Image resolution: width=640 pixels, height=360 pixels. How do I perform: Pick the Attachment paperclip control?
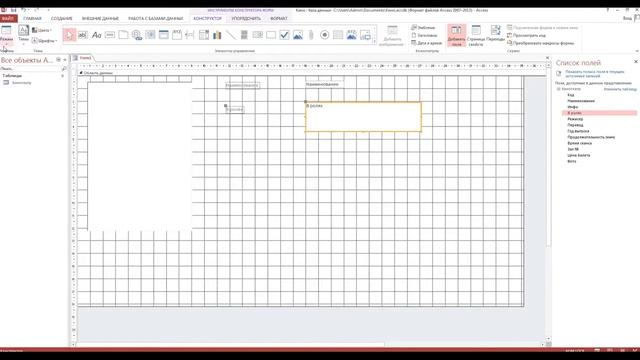point(311,35)
